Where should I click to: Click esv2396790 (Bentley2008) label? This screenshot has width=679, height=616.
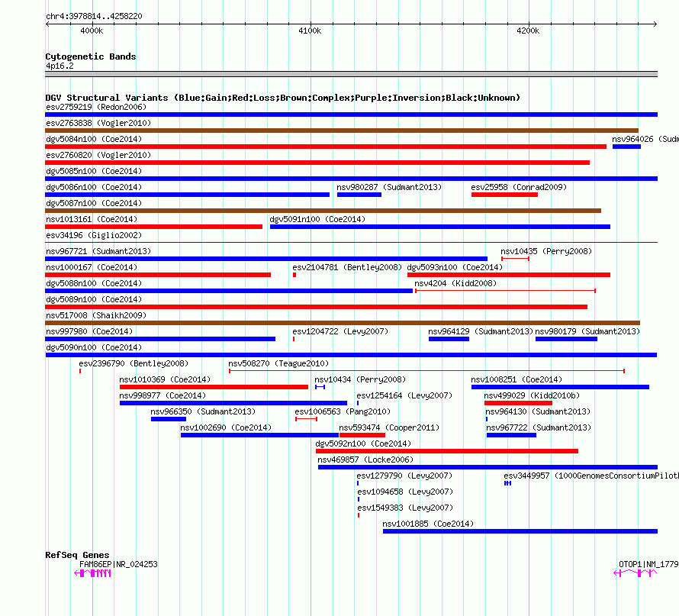[x=134, y=363]
